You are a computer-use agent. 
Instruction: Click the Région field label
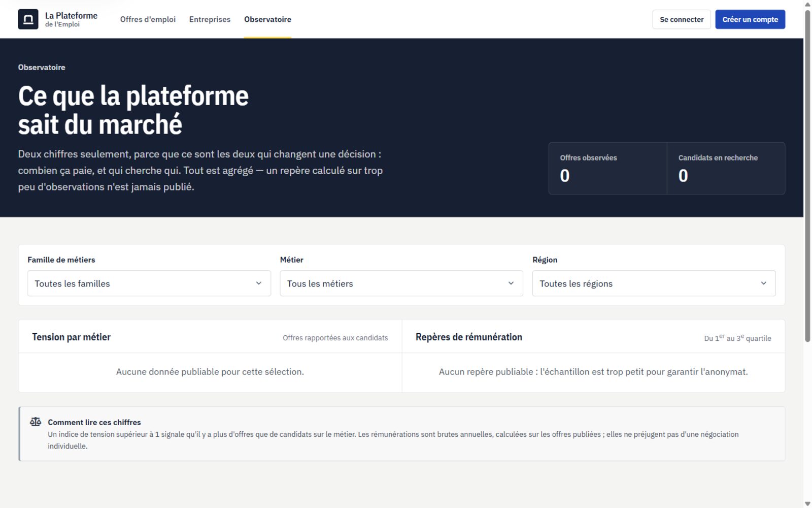click(545, 260)
